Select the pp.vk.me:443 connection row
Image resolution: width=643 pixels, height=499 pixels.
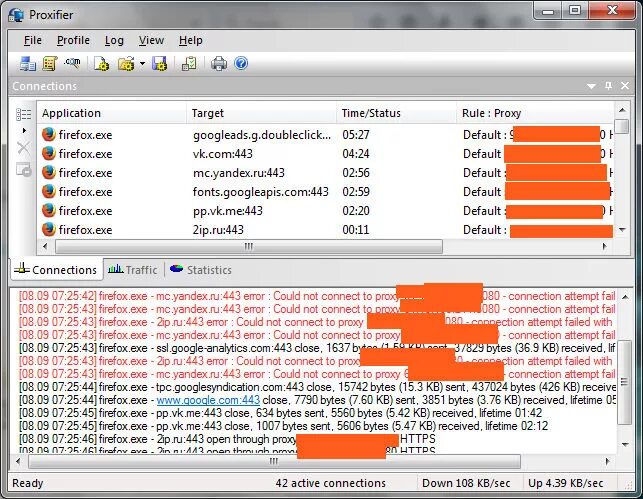[326, 211]
